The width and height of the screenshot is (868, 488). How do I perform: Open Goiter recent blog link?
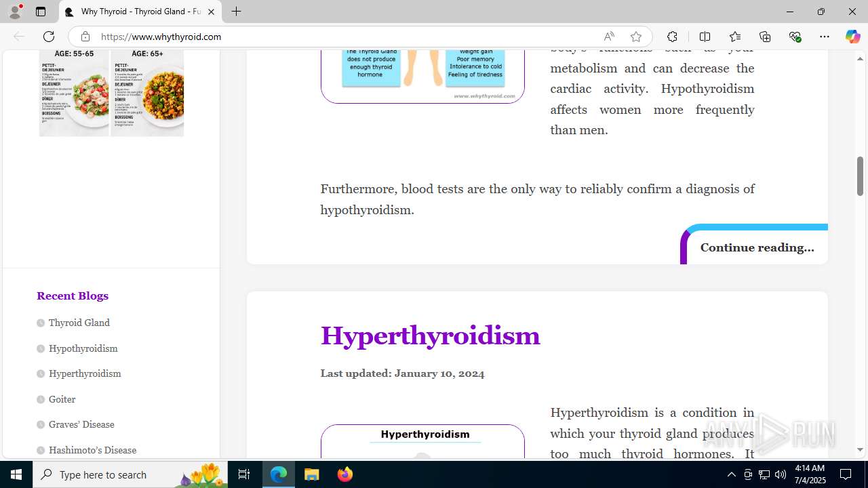click(62, 399)
